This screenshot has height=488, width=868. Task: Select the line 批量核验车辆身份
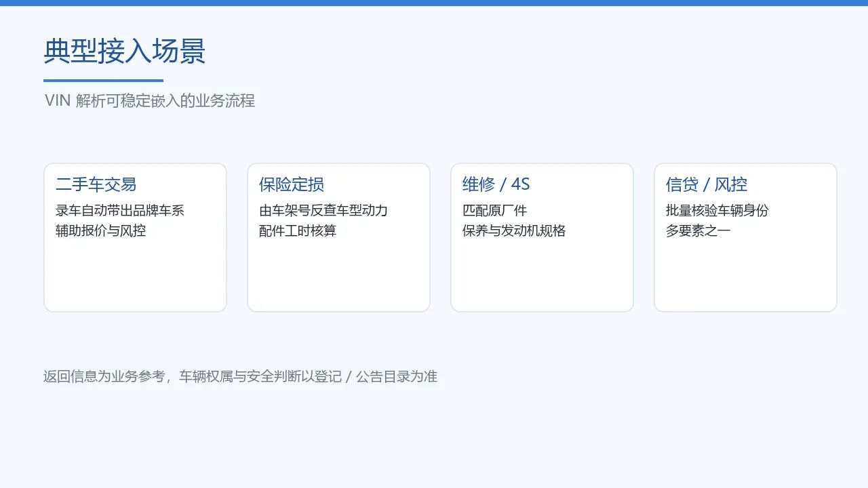point(717,211)
